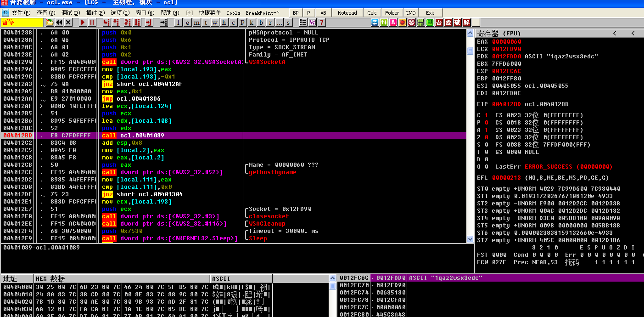Screen dimensions: 644x317
Task: Click the Open file toolbar icon
Action: [50, 22]
